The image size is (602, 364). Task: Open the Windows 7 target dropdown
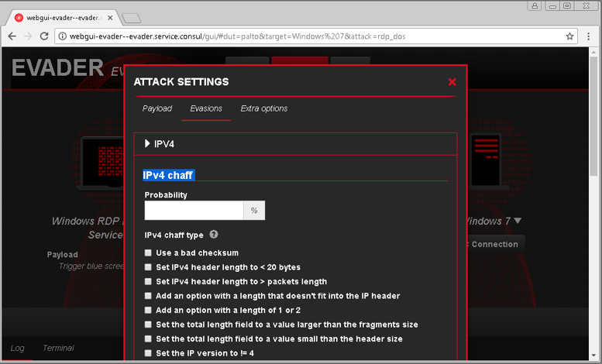point(518,221)
